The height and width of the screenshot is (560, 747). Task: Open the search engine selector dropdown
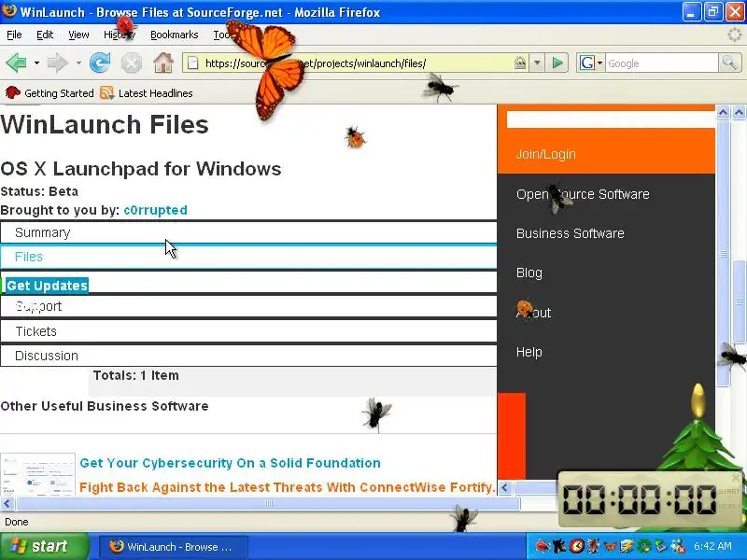[x=599, y=63]
